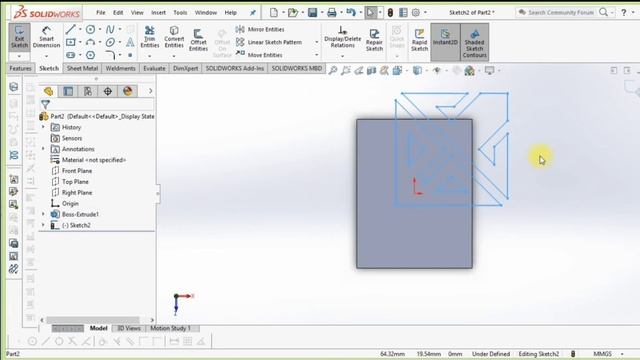Select the Spline sketch tool
This screenshot has height=360, width=640.
coord(110,29)
